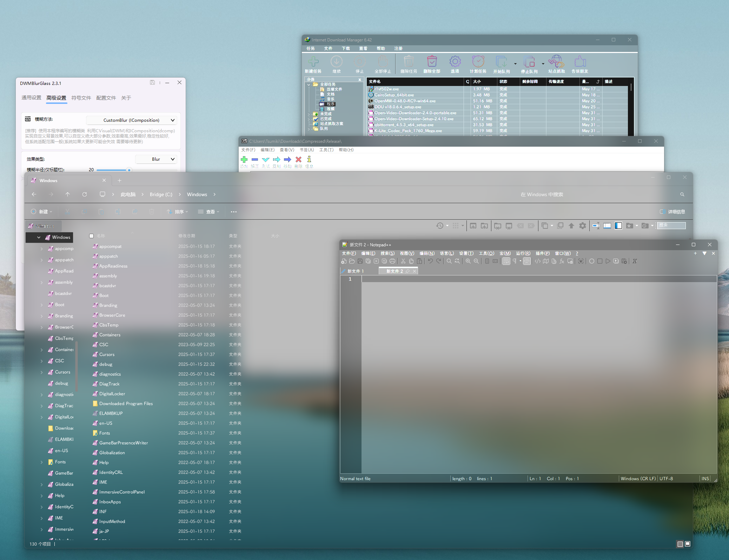Click the 7-Zip 添加 green plus icon
Image resolution: width=729 pixels, height=560 pixels.
point(244,160)
